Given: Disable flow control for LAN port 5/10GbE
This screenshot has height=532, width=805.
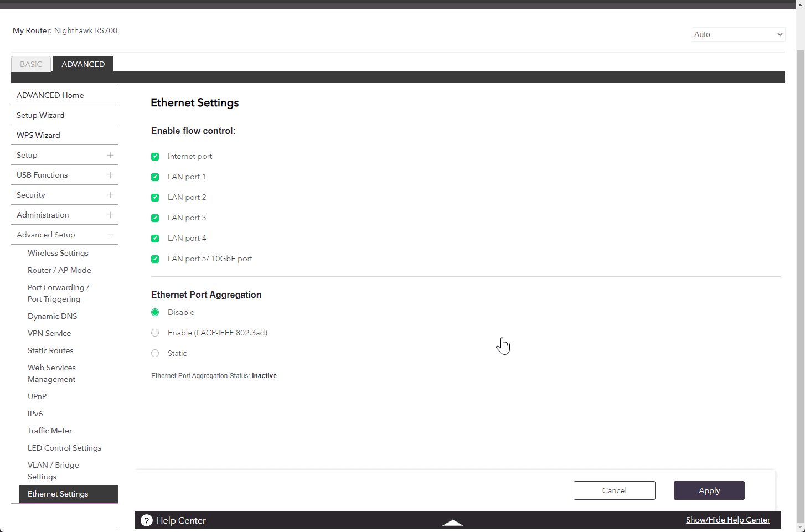Looking at the screenshot, I should (x=155, y=259).
